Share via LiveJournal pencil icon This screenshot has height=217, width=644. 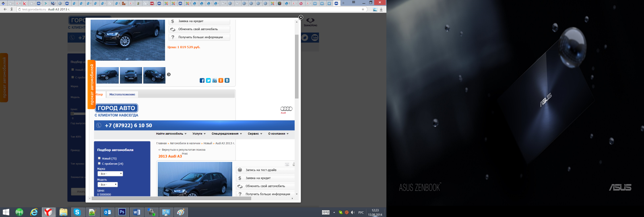click(x=215, y=80)
